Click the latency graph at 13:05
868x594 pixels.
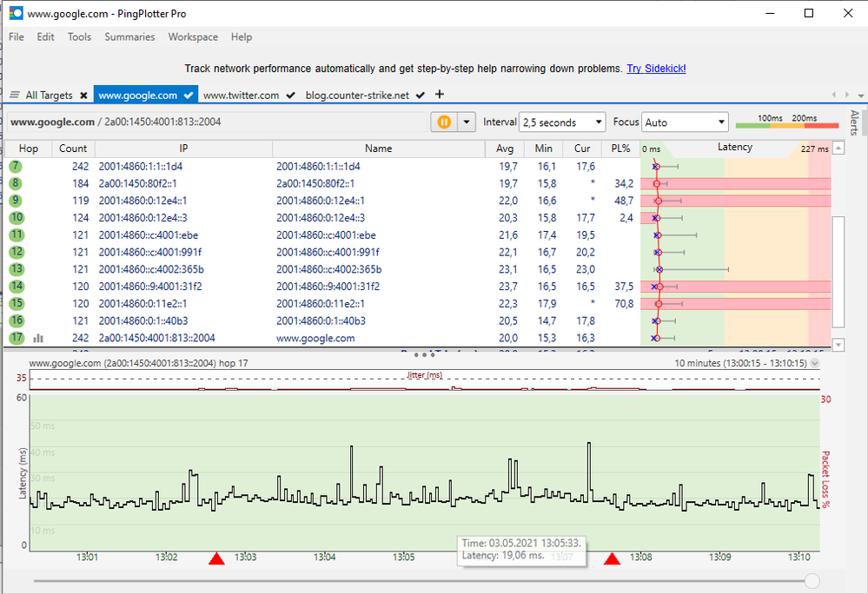click(x=403, y=472)
